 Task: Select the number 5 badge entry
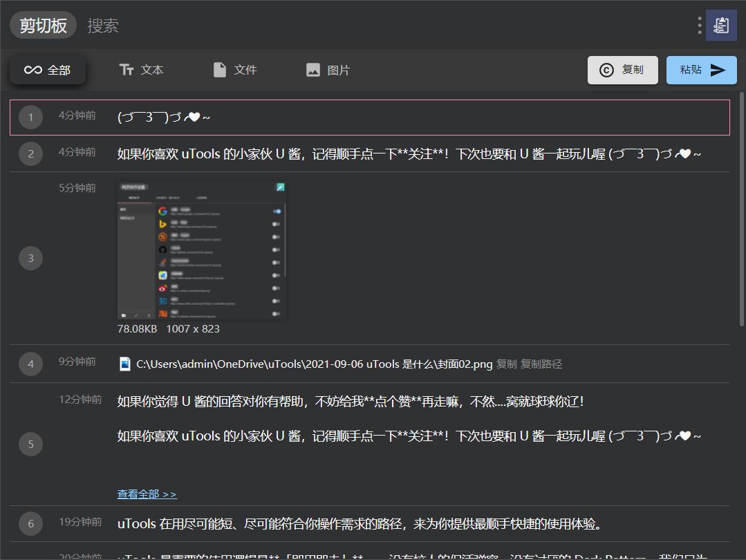click(x=31, y=444)
